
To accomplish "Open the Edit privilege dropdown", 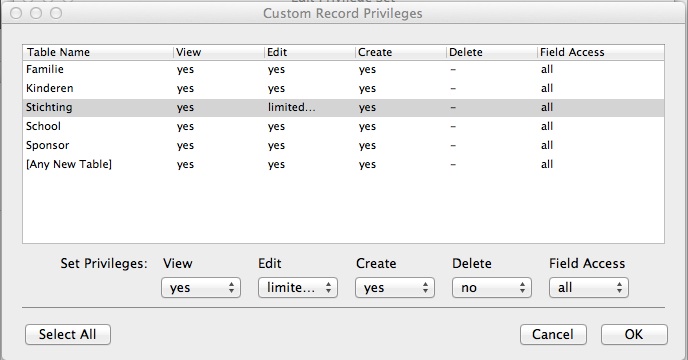I will click(x=297, y=288).
